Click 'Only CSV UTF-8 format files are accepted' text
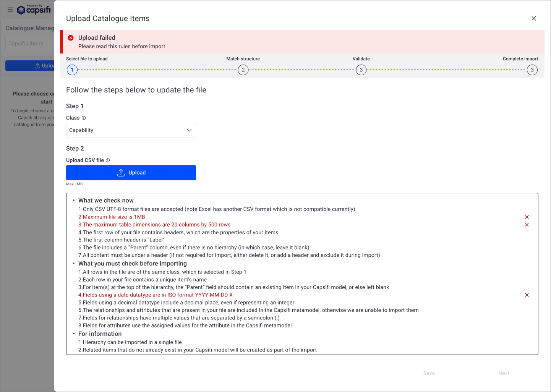This screenshot has height=392, width=551. point(217,209)
